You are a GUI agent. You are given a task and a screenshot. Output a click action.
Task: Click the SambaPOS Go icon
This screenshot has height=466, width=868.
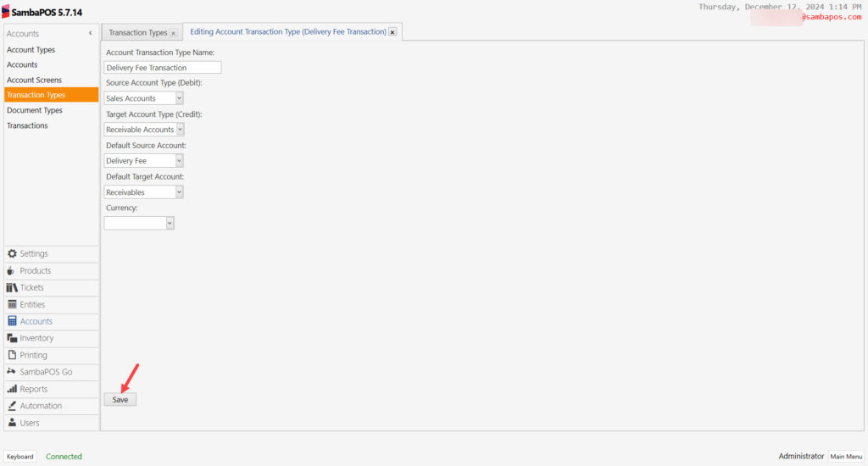pyautogui.click(x=11, y=371)
